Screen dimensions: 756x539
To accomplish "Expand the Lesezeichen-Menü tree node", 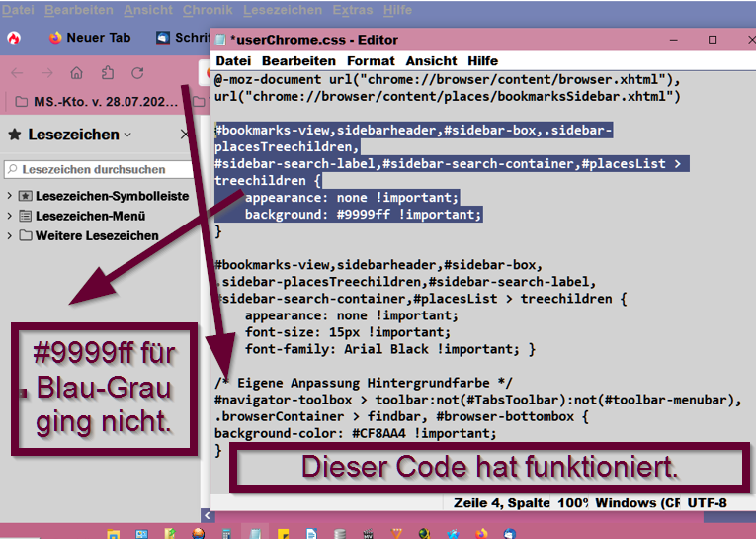I will click(9, 216).
